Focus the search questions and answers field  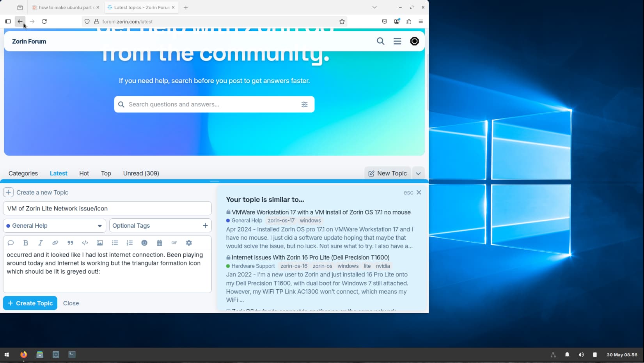(x=214, y=104)
